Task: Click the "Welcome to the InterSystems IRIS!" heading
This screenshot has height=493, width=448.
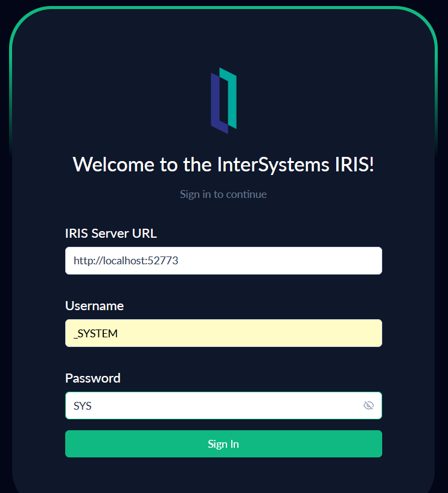Action: click(x=223, y=165)
